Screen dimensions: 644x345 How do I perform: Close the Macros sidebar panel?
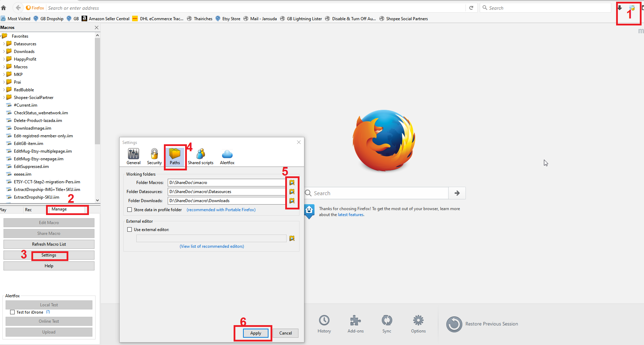[97, 28]
